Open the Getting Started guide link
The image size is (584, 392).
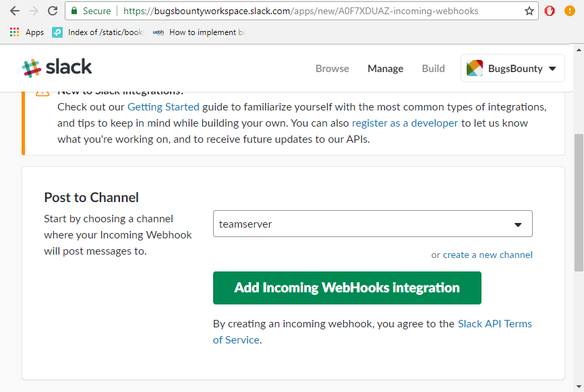coord(163,106)
